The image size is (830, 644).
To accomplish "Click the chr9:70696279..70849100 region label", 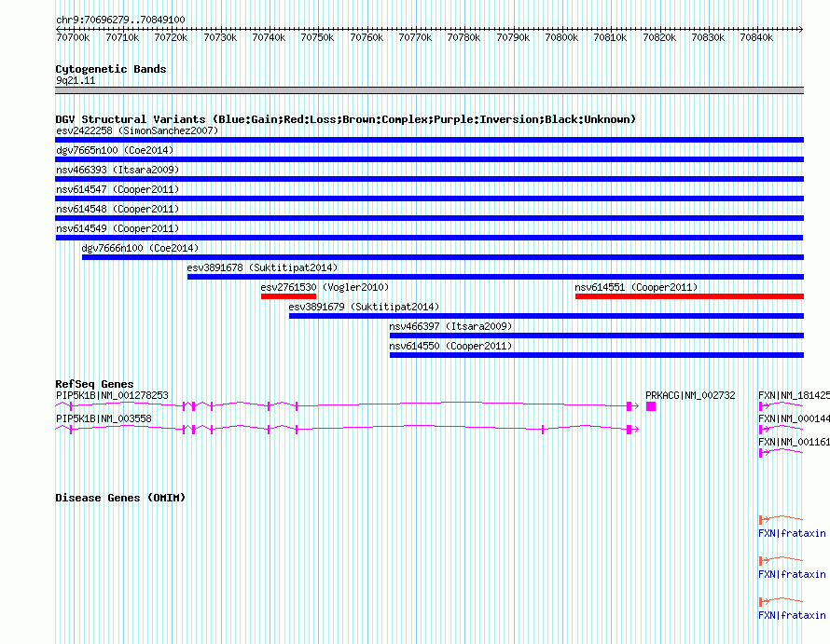I will click(x=120, y=20).
